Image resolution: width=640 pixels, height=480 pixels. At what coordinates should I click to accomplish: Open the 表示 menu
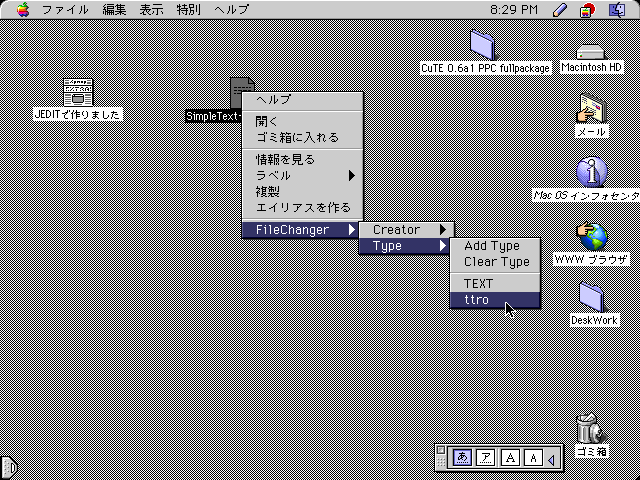click(x=151, y=9)
